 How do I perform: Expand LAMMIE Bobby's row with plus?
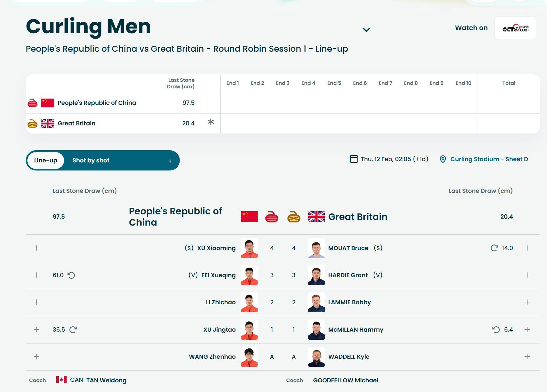pyautogui.click(x=527, y=302)
